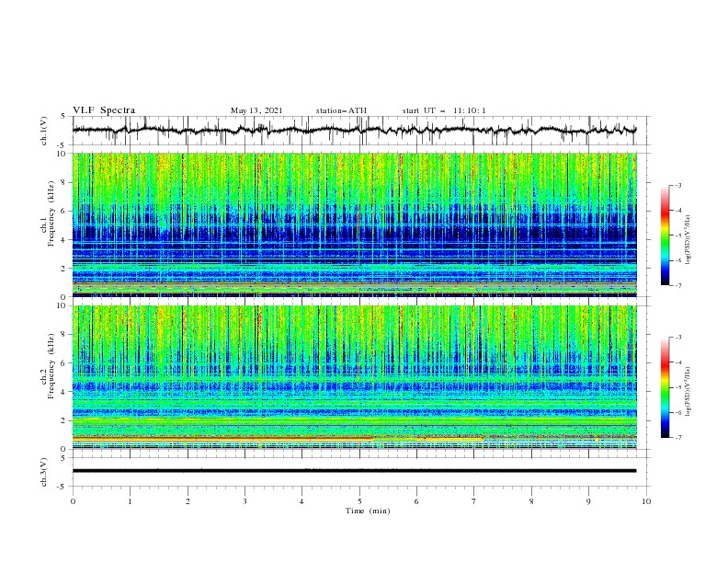This screenshot has width=728, height=563.
Task: Click the "ch.3(V)" vertical axis label
Action: point(44,472)
